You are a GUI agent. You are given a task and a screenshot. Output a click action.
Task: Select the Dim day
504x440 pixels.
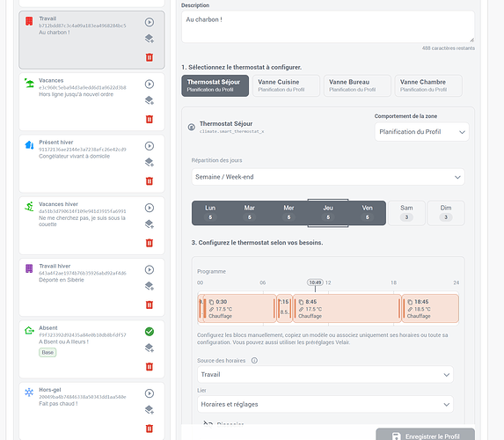(x=446, y=213)
